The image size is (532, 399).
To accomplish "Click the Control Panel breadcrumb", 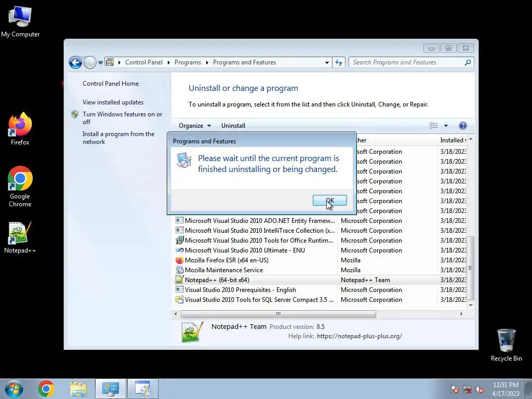I will pos(144,62).
